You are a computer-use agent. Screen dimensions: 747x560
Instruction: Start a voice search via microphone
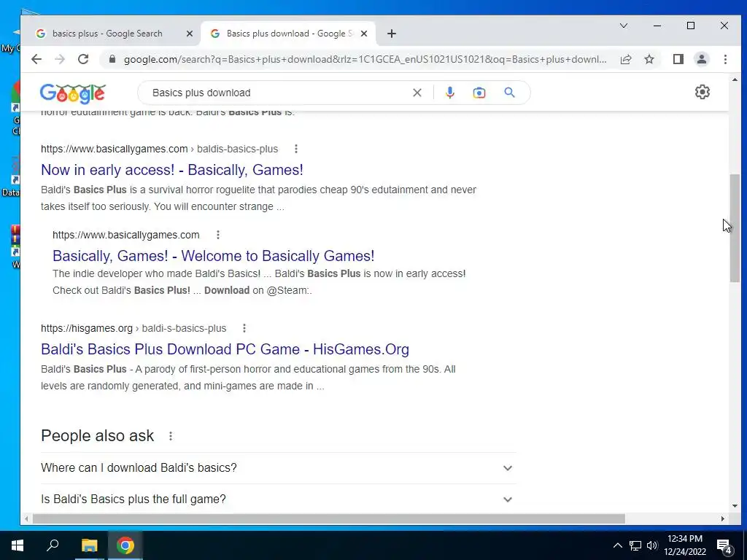point(449,93)
